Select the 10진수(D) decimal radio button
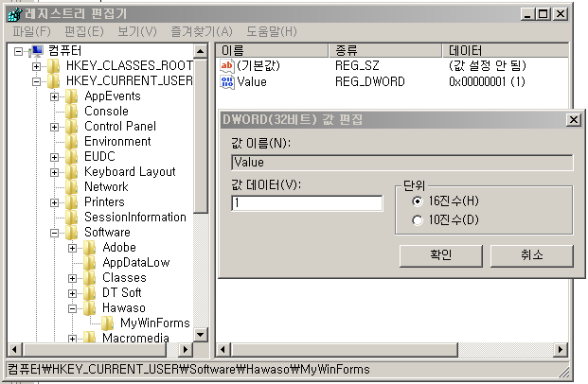 417,220
